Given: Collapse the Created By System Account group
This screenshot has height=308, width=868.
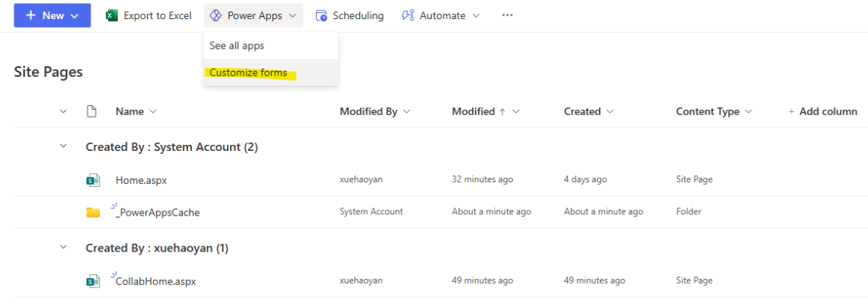Looking at the screenshot, I should [63, 146].
